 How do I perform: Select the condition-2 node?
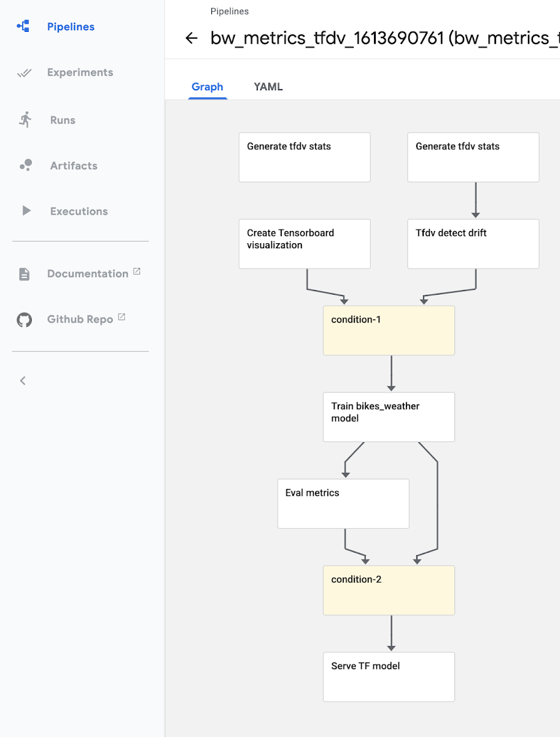[389, 590]
